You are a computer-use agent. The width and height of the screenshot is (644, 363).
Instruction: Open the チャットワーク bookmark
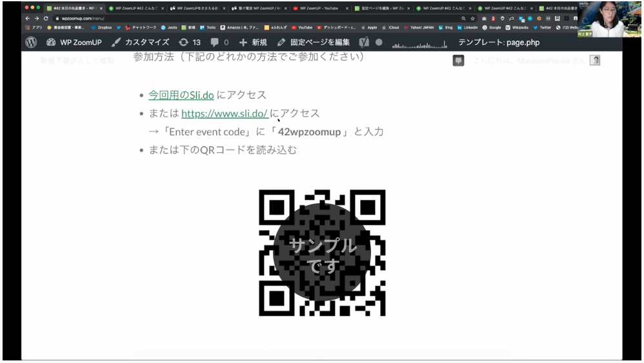tap(141, 28)
